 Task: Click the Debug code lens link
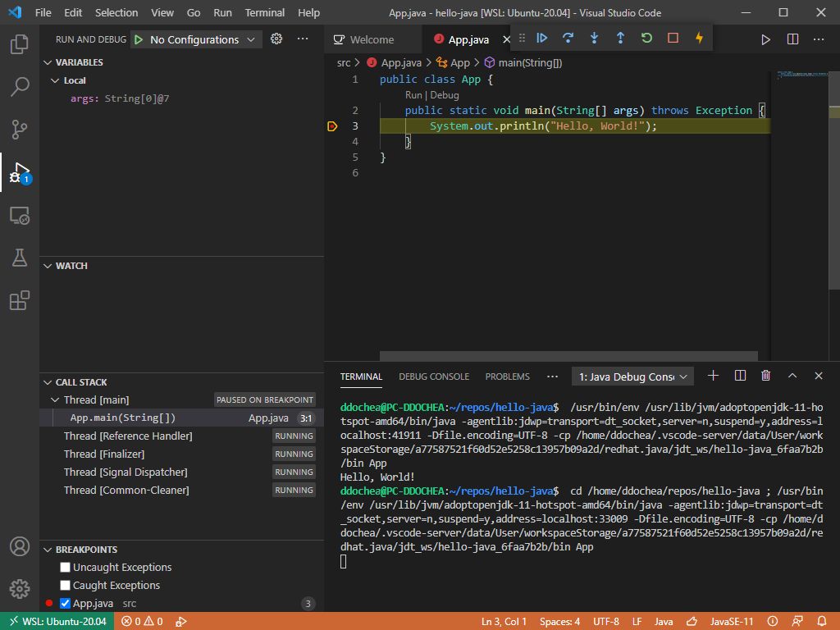[x=445, y=95]
